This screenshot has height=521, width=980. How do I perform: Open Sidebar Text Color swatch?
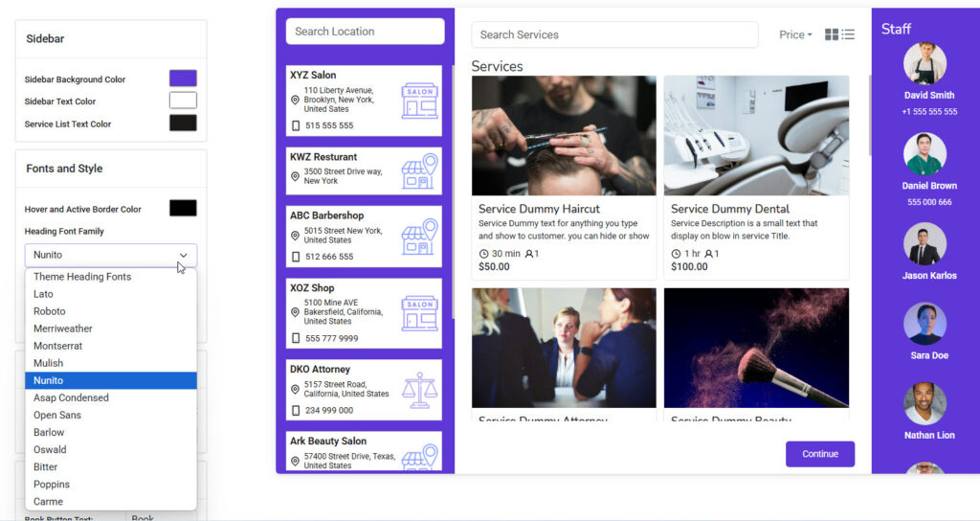[183, 100]
